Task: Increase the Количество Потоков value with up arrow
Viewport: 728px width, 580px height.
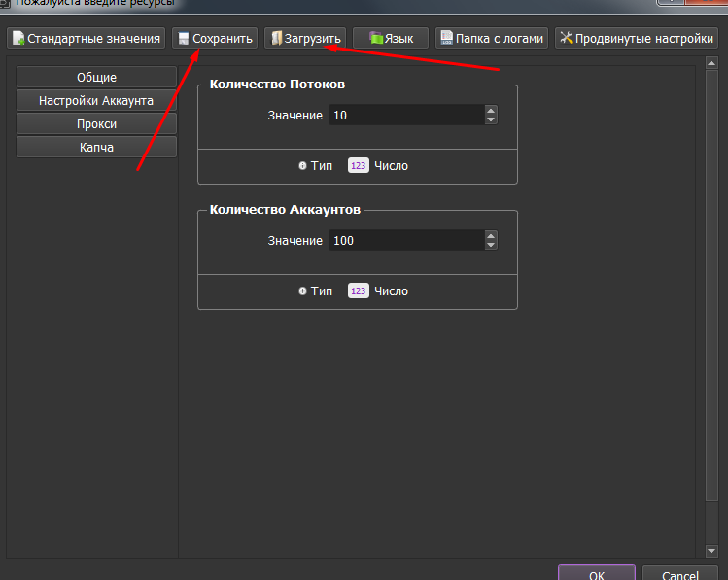Action: (x=491, y=111)
